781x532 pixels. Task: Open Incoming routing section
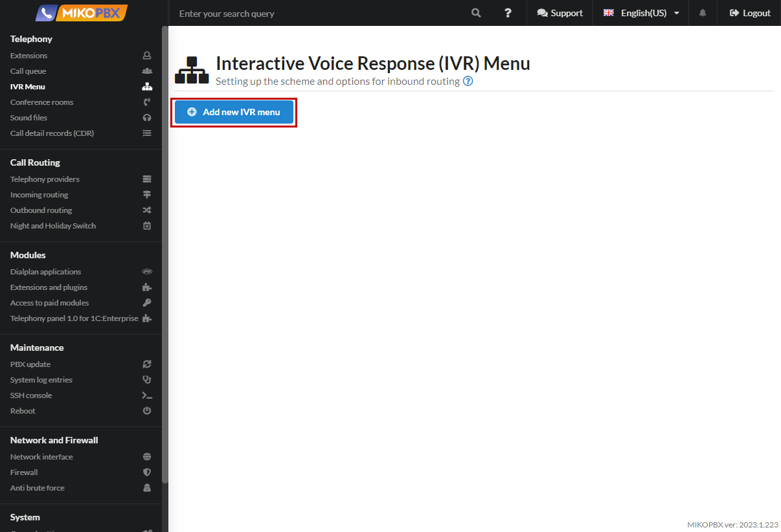pos(40,195)
